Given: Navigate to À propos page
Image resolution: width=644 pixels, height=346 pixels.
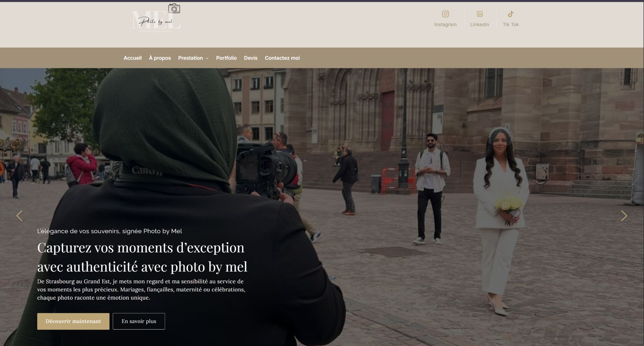Looking at the screenshot, I should point(160,58).
